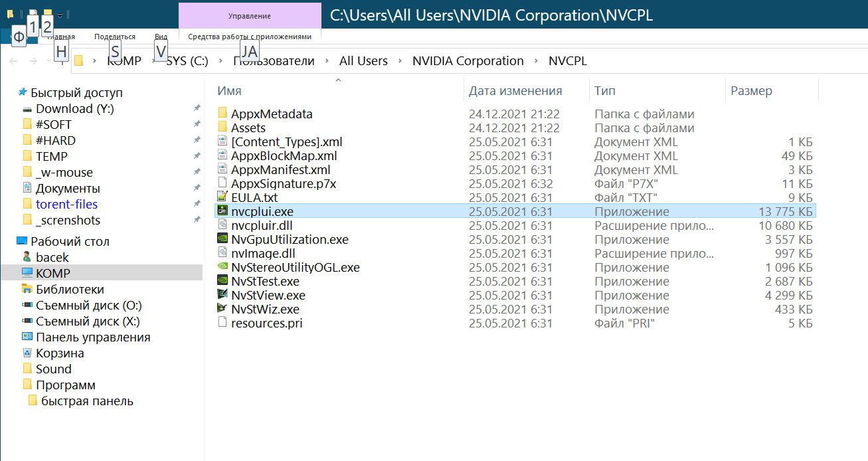Navigate to KOMP in the breadcrumb
The width and height of the screenshot is (868, 461).
click(124, 61)
